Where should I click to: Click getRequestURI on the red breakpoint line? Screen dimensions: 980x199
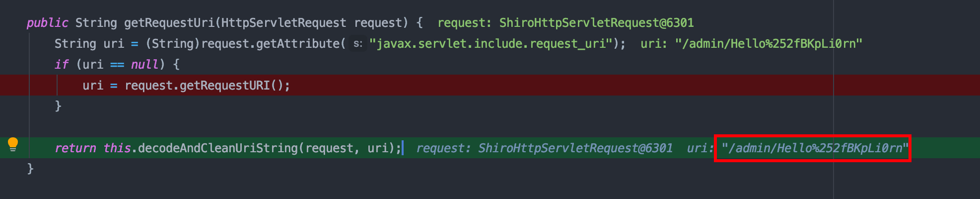224,86
